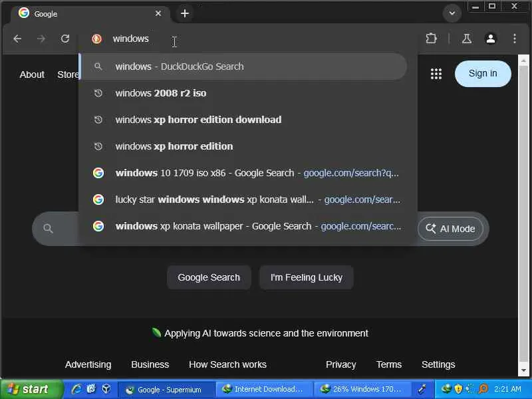532x399 pixels.
Task: Open AI Mode in search box
Action: tap(451, 229)
